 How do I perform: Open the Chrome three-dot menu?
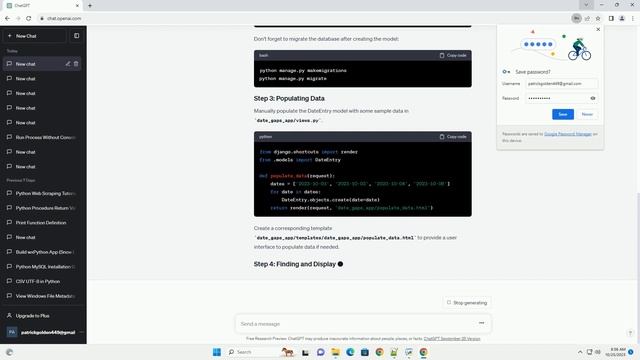[633, 18]
